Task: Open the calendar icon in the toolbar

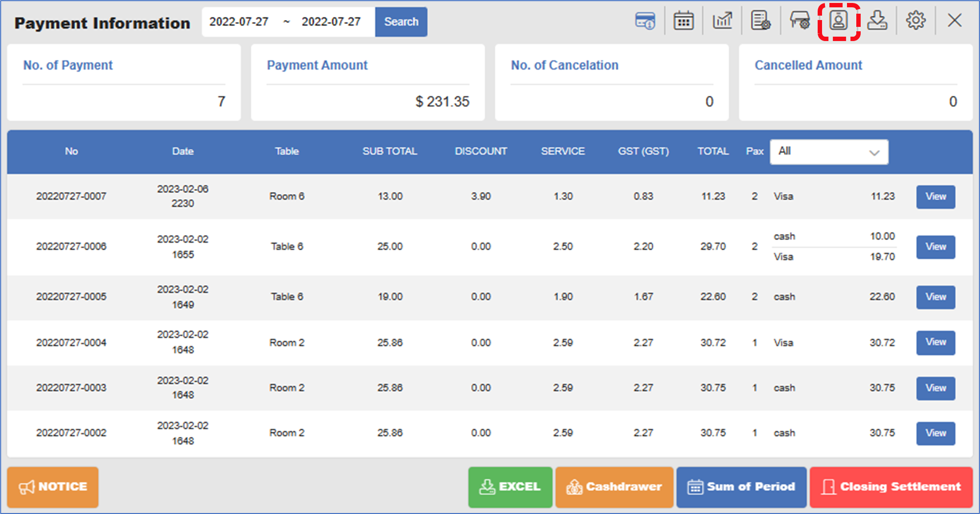Action: (683, 21)
